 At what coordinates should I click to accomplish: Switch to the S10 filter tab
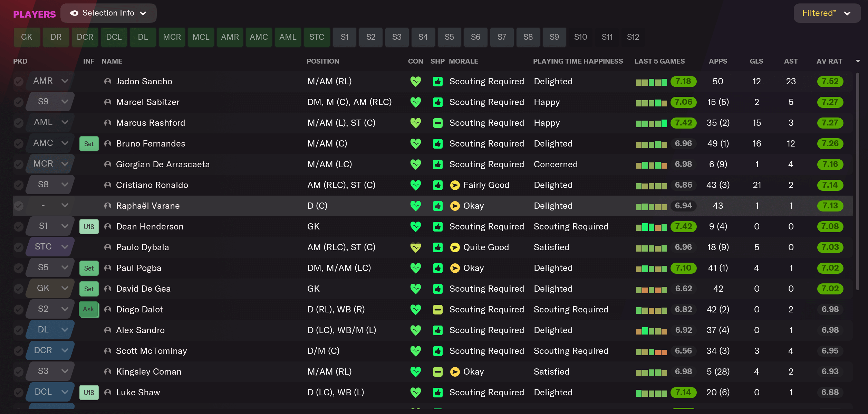580,37
